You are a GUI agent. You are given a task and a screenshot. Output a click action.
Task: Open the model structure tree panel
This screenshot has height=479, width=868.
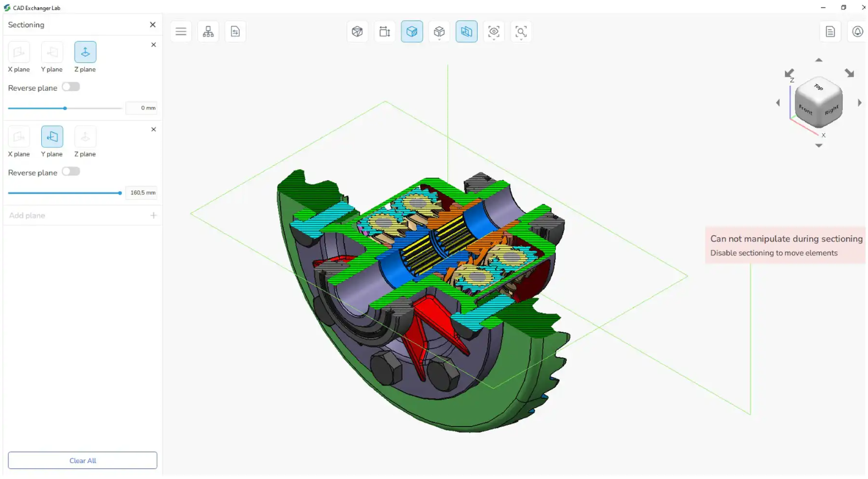(x=208, y=32)
